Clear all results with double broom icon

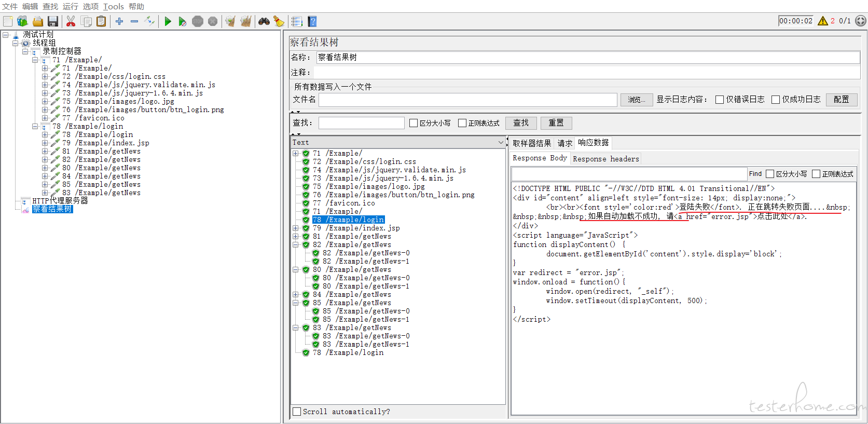pyautogui.click(x=245, y=21)
